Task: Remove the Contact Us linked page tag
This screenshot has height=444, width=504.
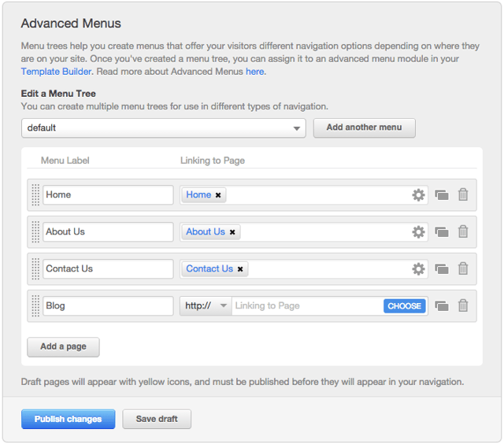Action: point(240,269)
